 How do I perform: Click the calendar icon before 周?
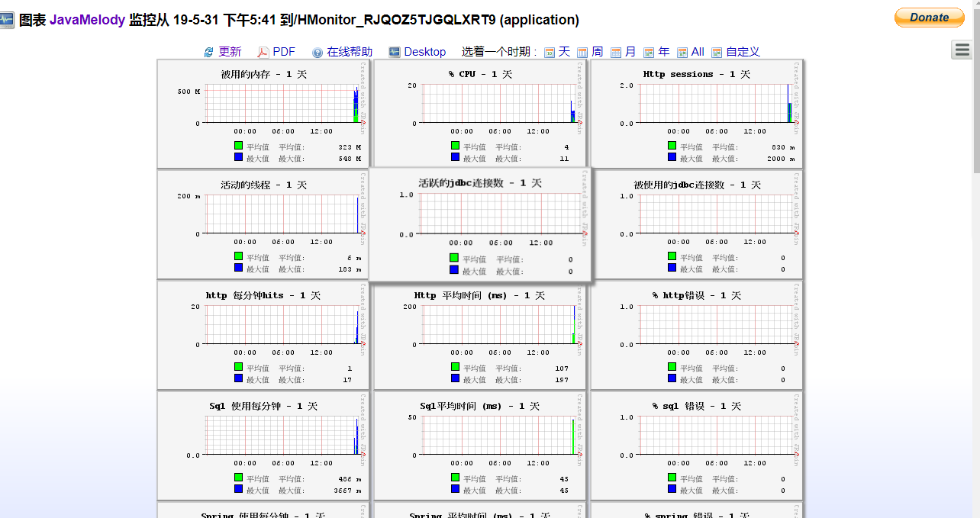(582, 52)
